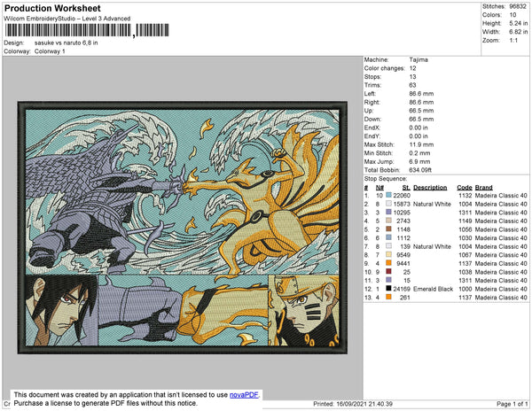Click "Wilcom EmbroideryStudio – Level 3 Advanced" text

pos(67,19)
